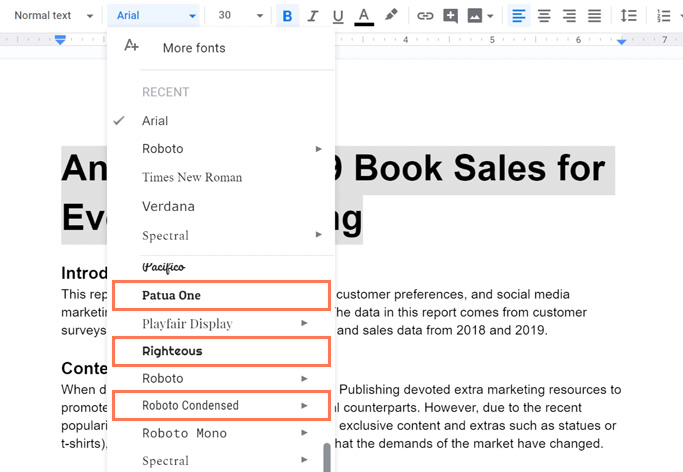The height and width of the screenshot is (472, 683).
Task: Toggle bold formatting button
Action: point(288,16)
